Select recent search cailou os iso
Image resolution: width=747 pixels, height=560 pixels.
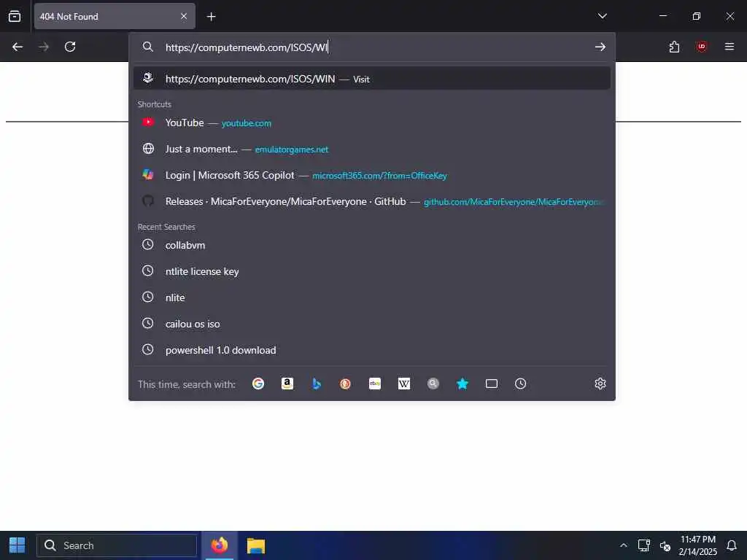[x=371, y=324]
